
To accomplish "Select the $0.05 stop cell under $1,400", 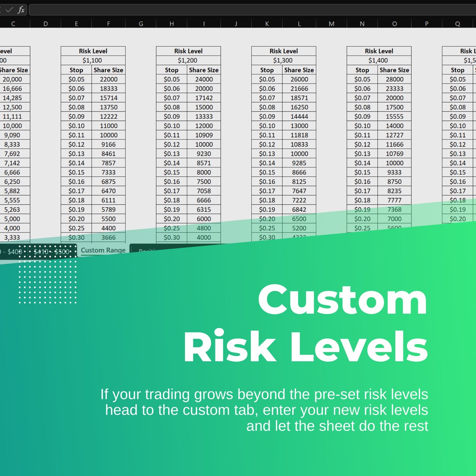I will click(362, 79).
